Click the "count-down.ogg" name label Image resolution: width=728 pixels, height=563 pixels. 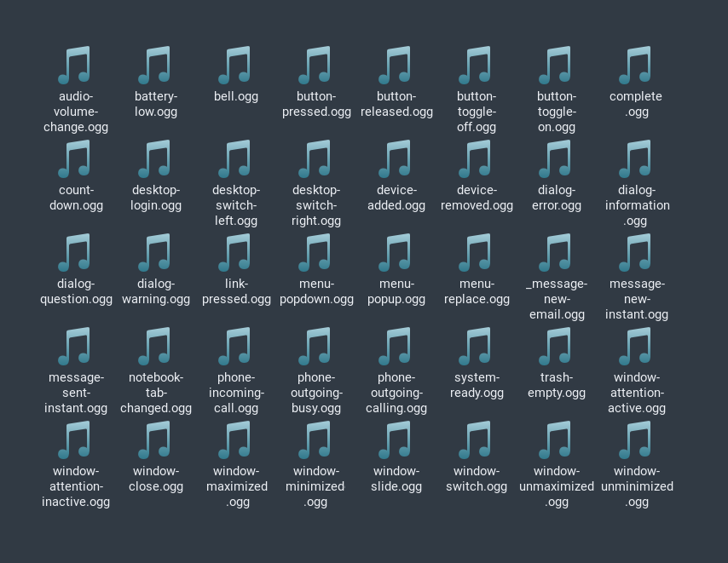point(76,198)
